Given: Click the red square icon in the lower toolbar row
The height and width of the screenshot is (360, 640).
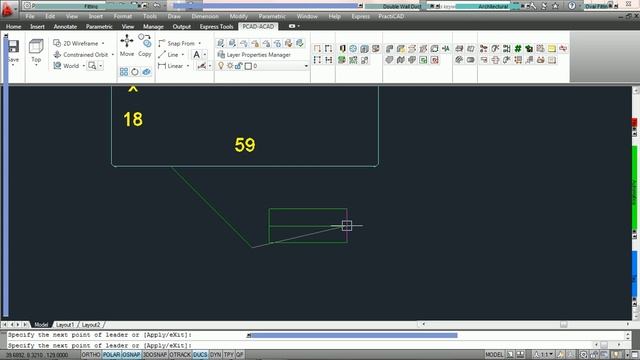Looking at the screenshot, I should pos(435,60).
